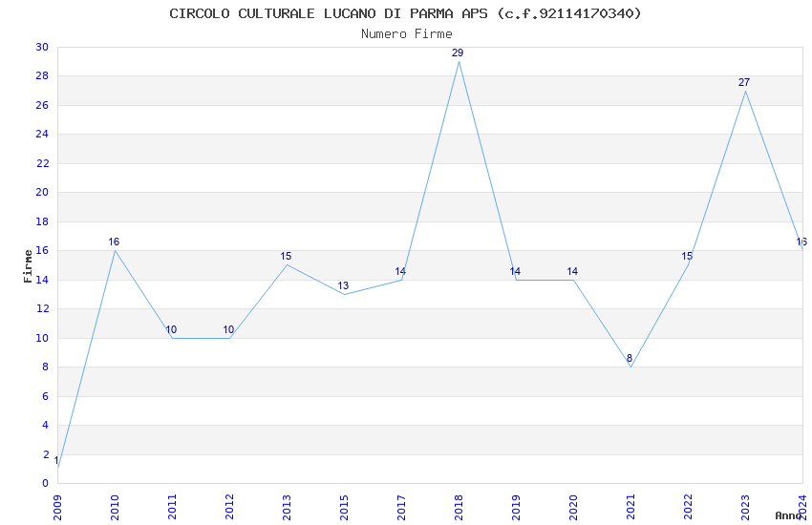Screen dimensions: 812x525
Task: Select the data label '1' for 2009
Action: tap(56, 460)
